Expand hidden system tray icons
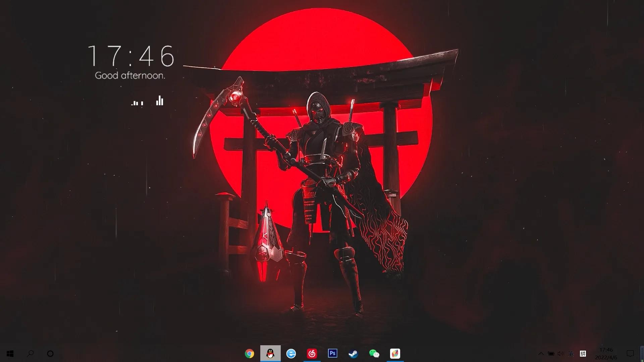Viewport: 644px width, 362px height. click(541, 354)
